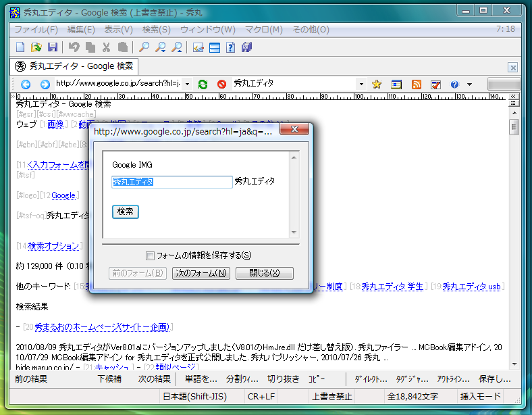Click 切り抜き function key button
The height and width of the screenshot is (415, 532).
tap(284, 379)
